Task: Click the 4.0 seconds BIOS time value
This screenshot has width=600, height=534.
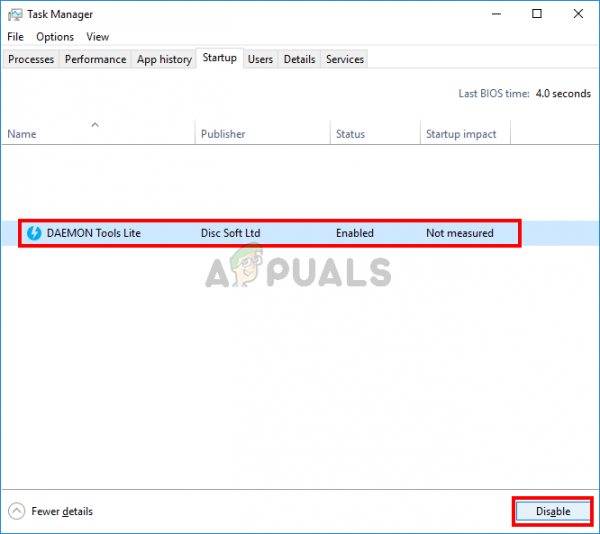Action: pos(563,94)
